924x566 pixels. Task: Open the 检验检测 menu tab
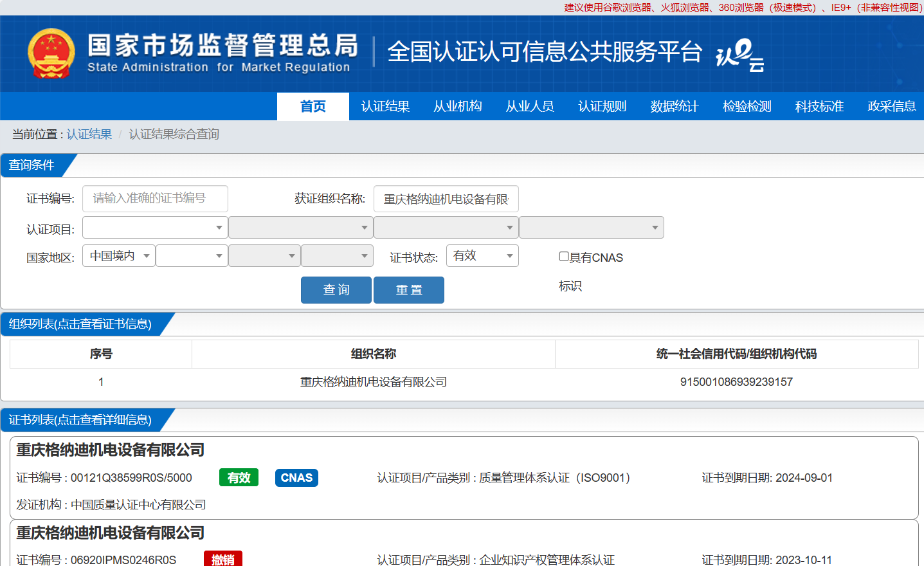pyautogui.click(x=747, y=106)
